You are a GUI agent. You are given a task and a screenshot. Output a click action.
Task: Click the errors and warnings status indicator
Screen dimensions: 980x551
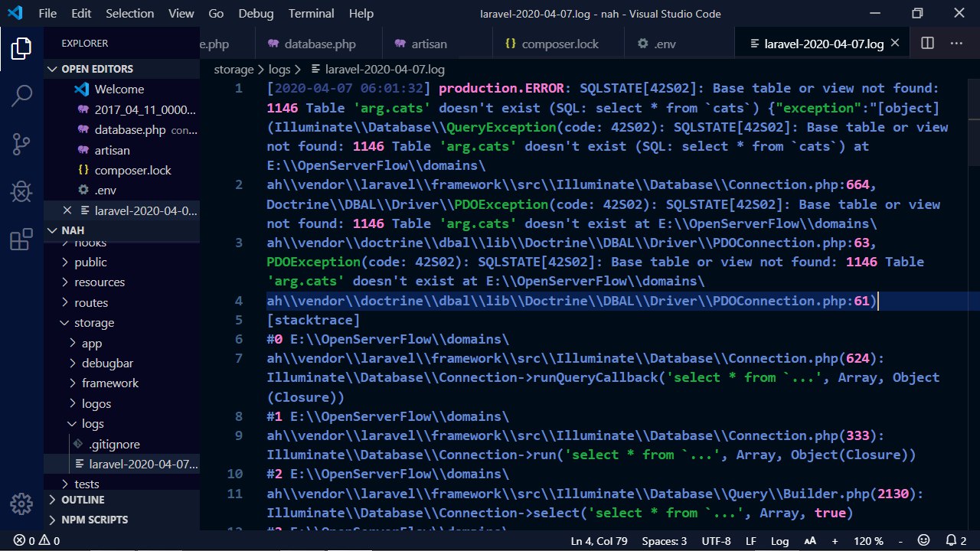pyautogui.click(x=37, y=541)
